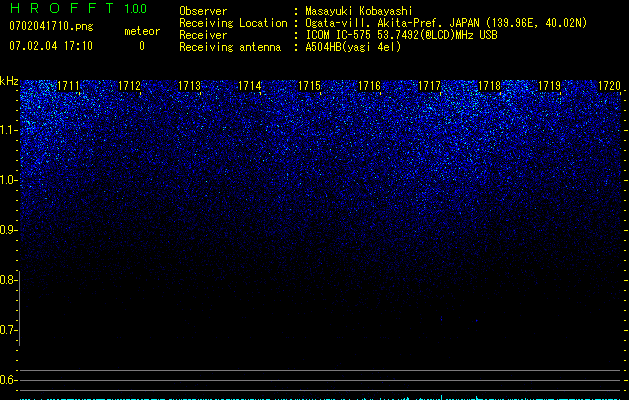Click the 1713 time marker
This screenshot has height=400, width=629.
coord(189,86)
